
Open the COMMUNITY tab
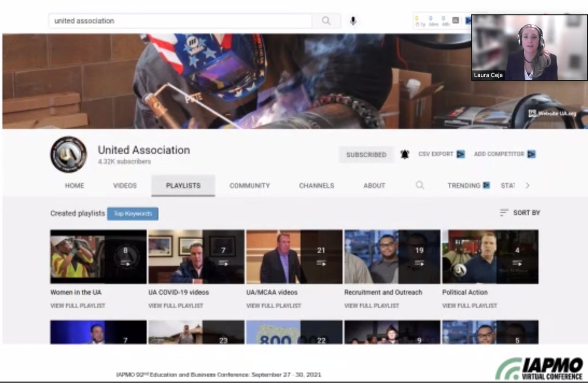point(249,185)
